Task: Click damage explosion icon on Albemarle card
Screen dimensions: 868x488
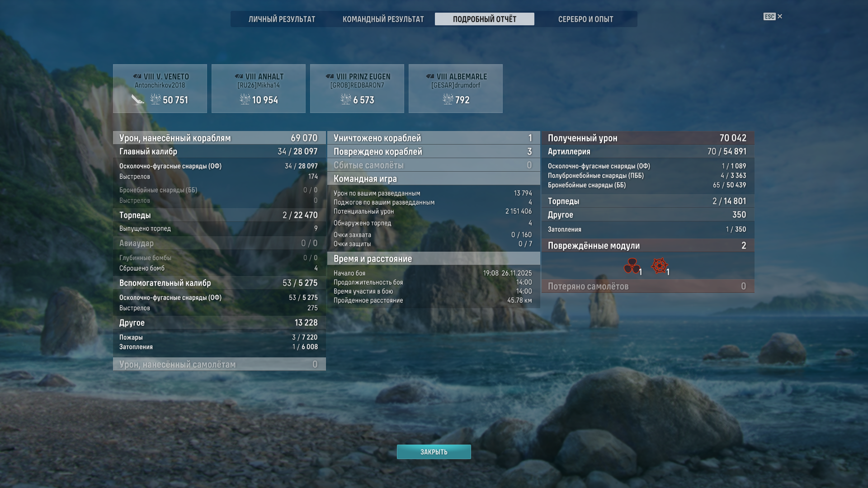Action: [448, 99]
